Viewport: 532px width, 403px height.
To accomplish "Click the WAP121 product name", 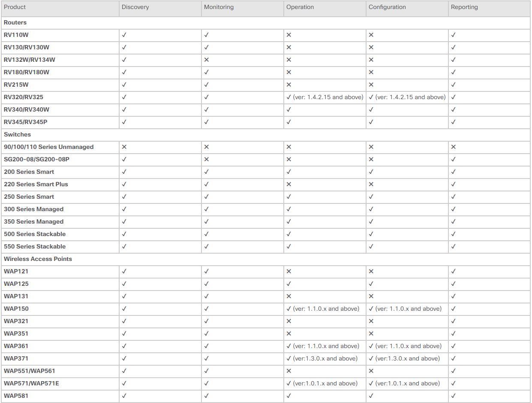I will 16,271.
